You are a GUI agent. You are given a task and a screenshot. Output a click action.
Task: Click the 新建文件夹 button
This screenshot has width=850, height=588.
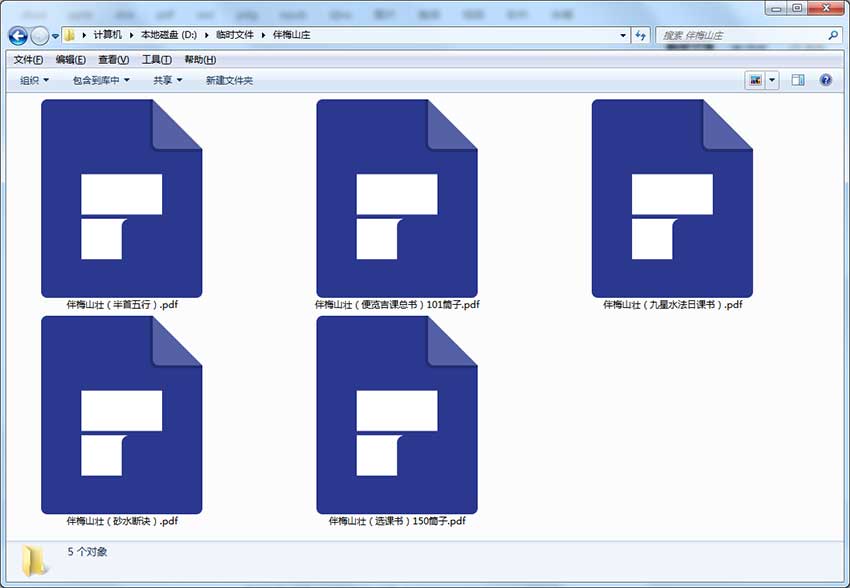229,80
